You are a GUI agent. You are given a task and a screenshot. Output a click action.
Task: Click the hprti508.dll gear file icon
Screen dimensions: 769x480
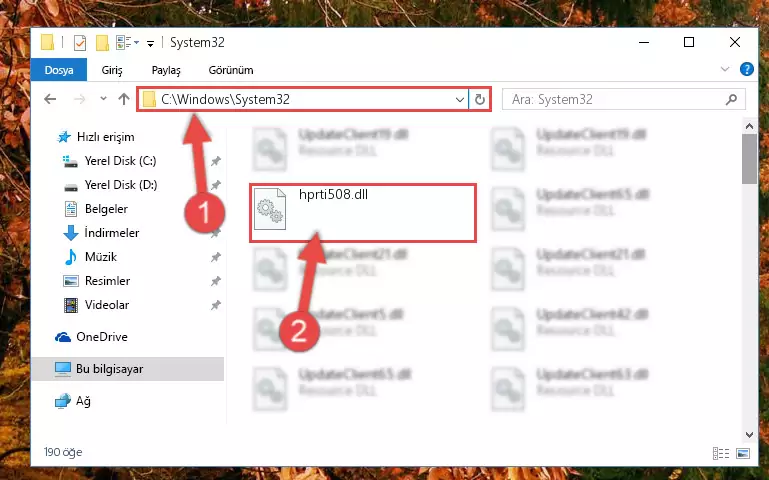click(x=270, y=209)
